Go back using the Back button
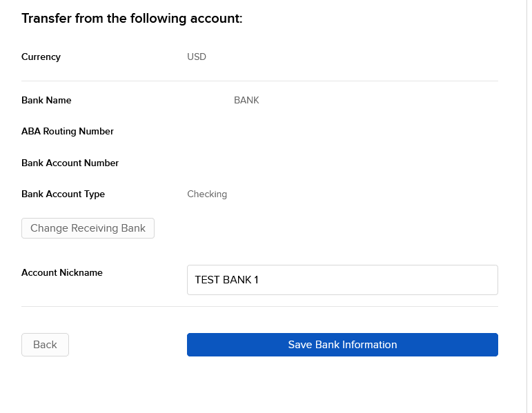The height and width of the screenshot is (413, 532). click(45, 345)
